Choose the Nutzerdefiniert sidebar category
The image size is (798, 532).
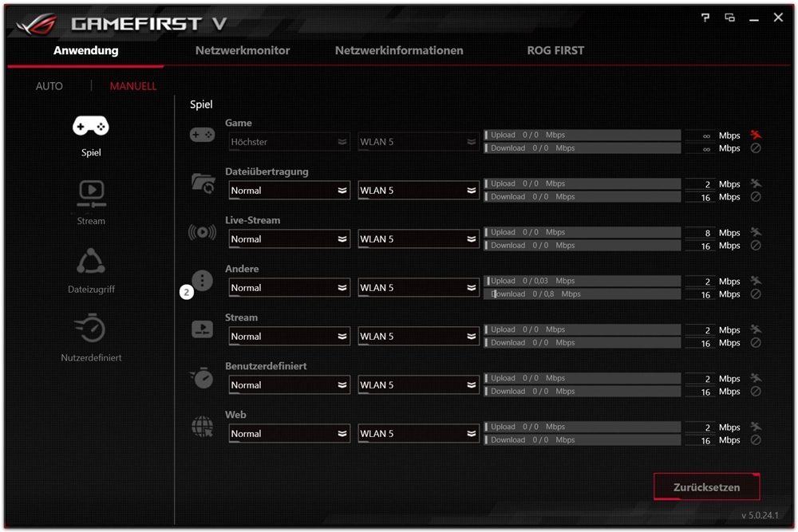click(x=91, y=337)
